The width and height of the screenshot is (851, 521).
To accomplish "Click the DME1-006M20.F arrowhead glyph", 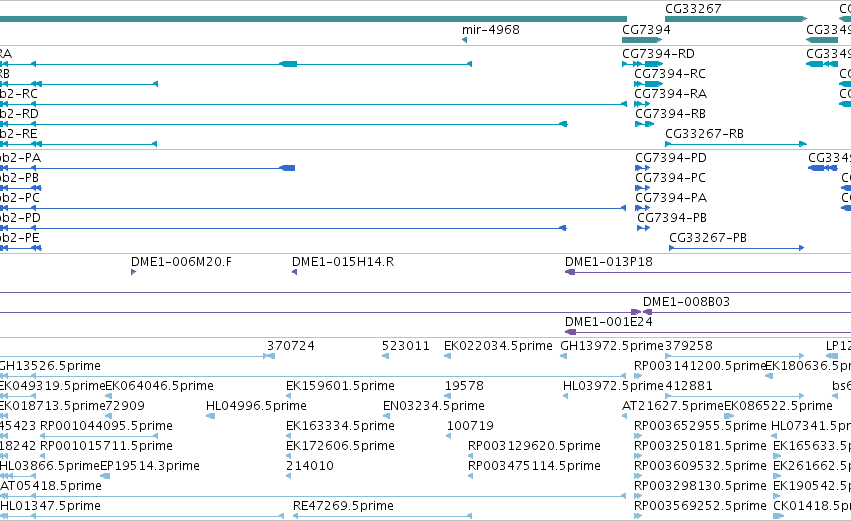I will point(134,272).
